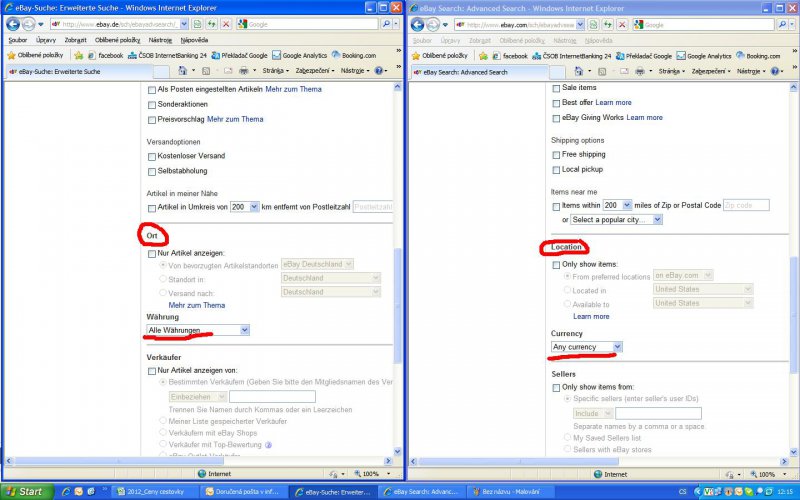Open Nástroje dropdown in right window command bar
The width and height of the screenshot is (800, 500).
[x=751, y=71]
